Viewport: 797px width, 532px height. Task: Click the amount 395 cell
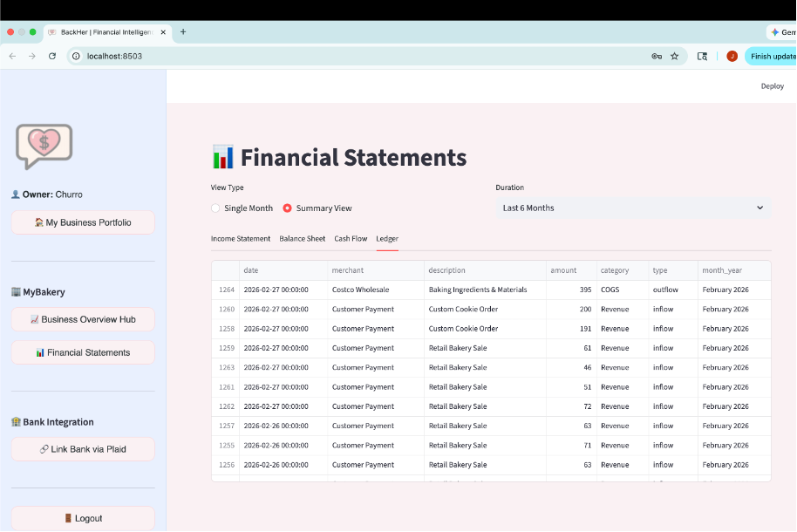(571, 290)
